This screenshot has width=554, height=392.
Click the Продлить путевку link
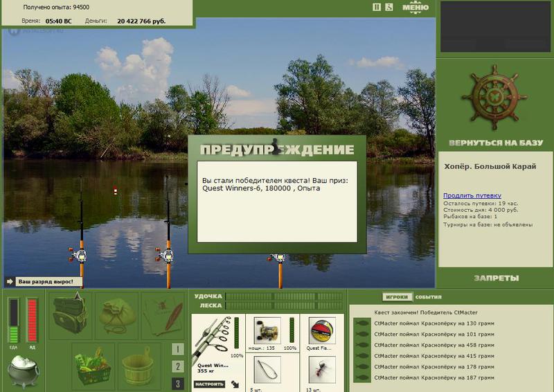472,195
